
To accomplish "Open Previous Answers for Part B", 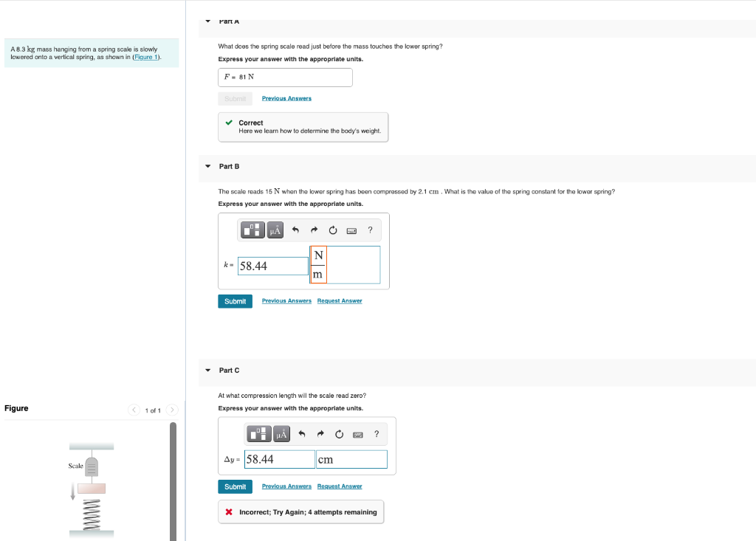I will point(286,301).
